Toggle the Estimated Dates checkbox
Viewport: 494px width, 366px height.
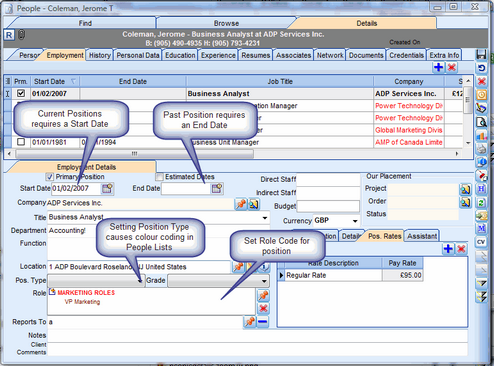[159, 177]
